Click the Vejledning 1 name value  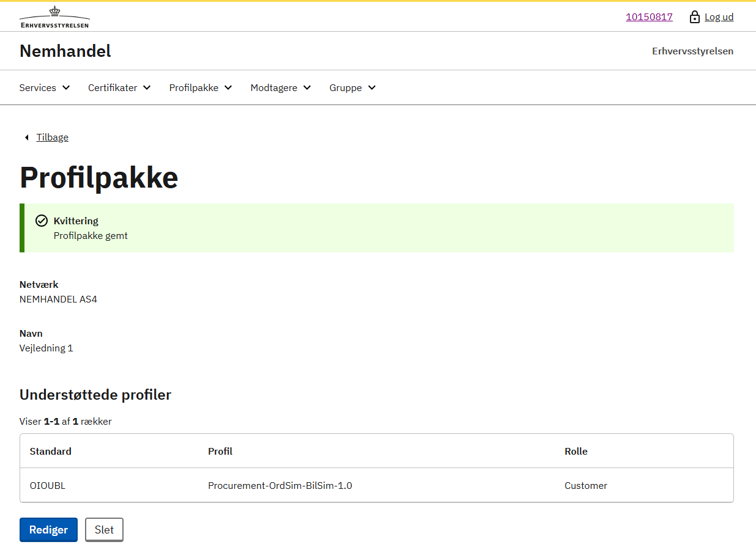(x=46, y=348)
